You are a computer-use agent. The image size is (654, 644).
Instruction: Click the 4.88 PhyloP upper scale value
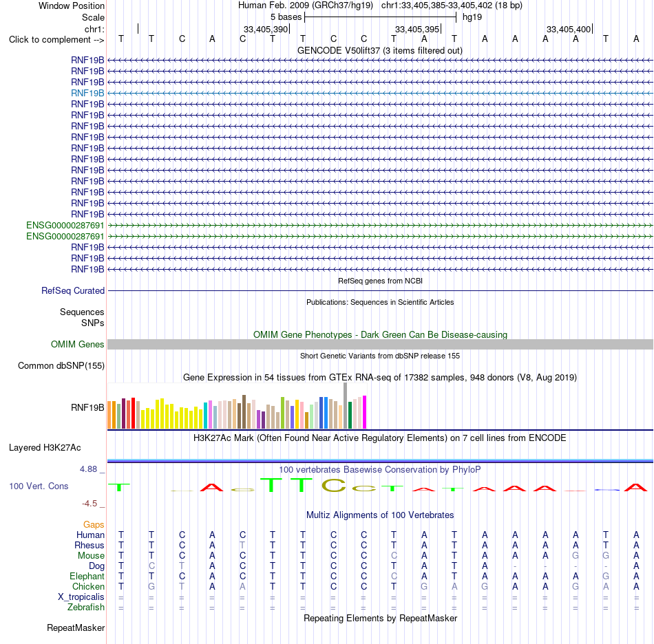click(x=89, y=469)
